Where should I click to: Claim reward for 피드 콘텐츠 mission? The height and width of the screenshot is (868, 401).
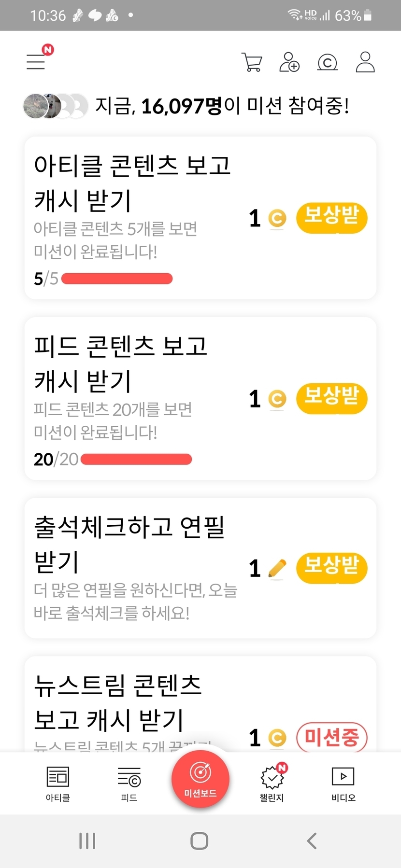click(331, 399)
